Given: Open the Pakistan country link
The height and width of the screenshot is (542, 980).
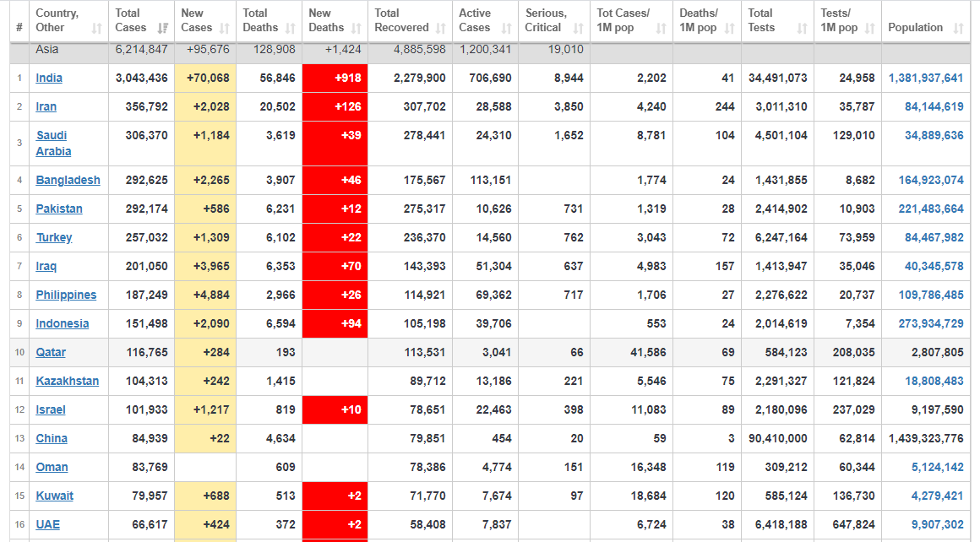Looking at the screenshot, I should coord(59,209).
